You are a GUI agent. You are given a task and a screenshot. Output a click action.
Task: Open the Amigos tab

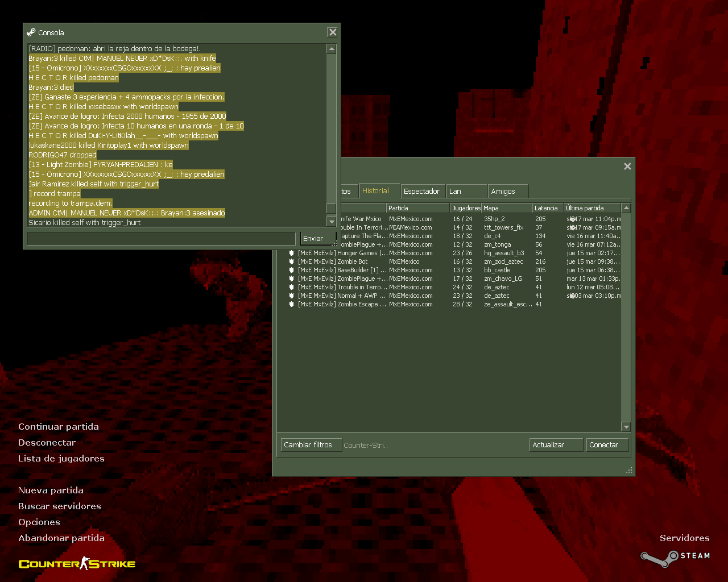point(508,191)
